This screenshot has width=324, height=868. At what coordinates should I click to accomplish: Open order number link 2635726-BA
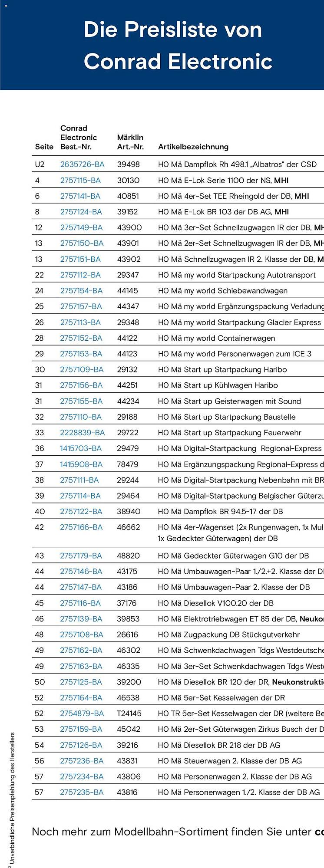click(x=82, y=164)
